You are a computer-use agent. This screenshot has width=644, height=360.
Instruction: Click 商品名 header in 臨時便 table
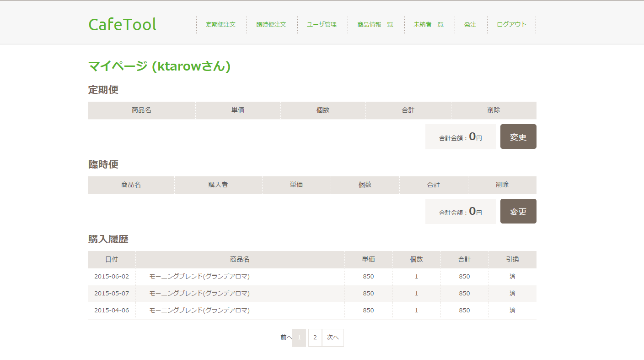point(131,185)
